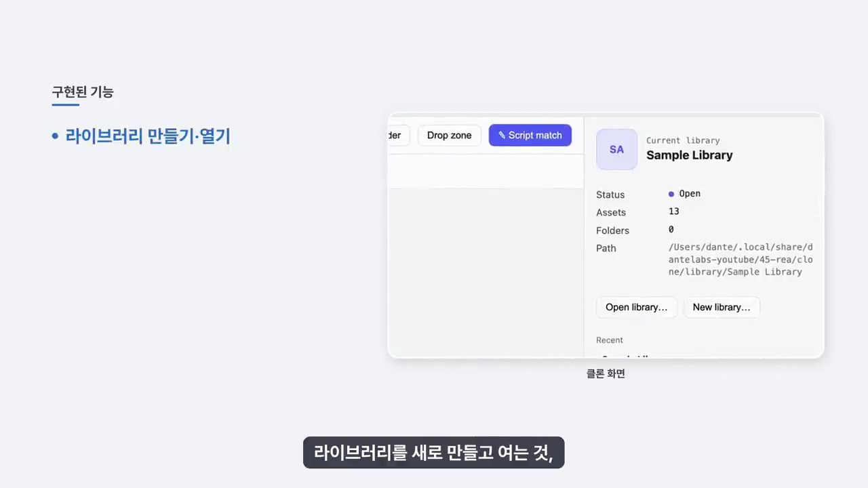Click the Assets count 13

coord(674,211)
